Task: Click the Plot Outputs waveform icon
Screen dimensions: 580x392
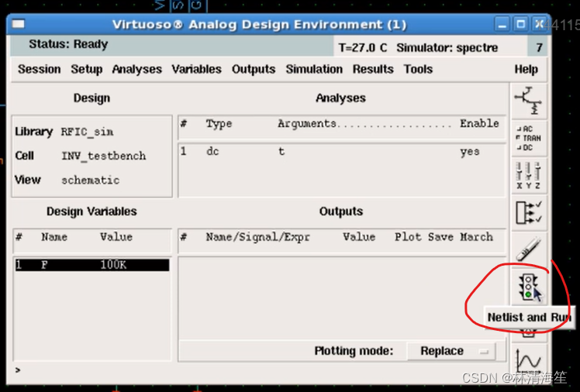Action: click(529, 360)
